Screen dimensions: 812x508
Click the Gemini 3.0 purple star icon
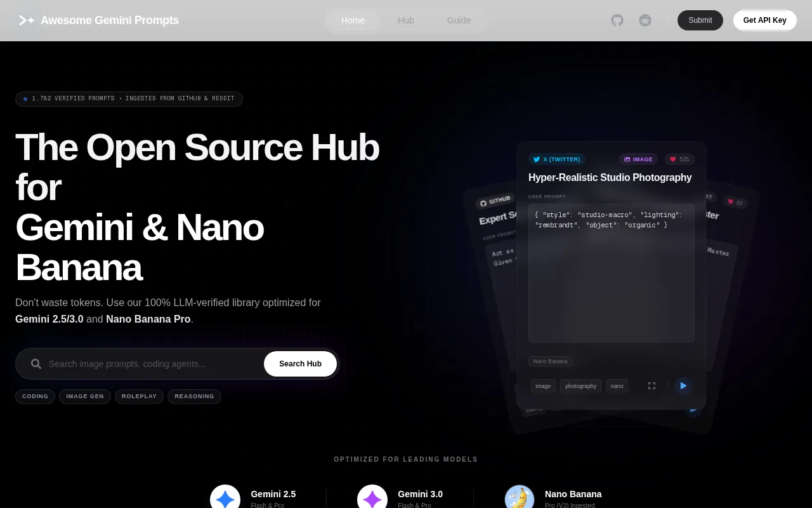point(372,499)
